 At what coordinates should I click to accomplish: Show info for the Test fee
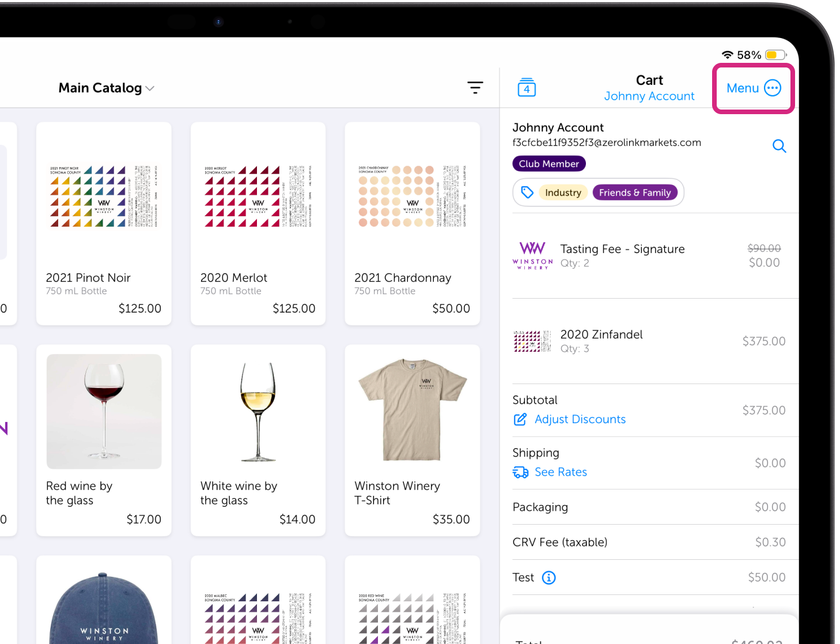(549, 577)
